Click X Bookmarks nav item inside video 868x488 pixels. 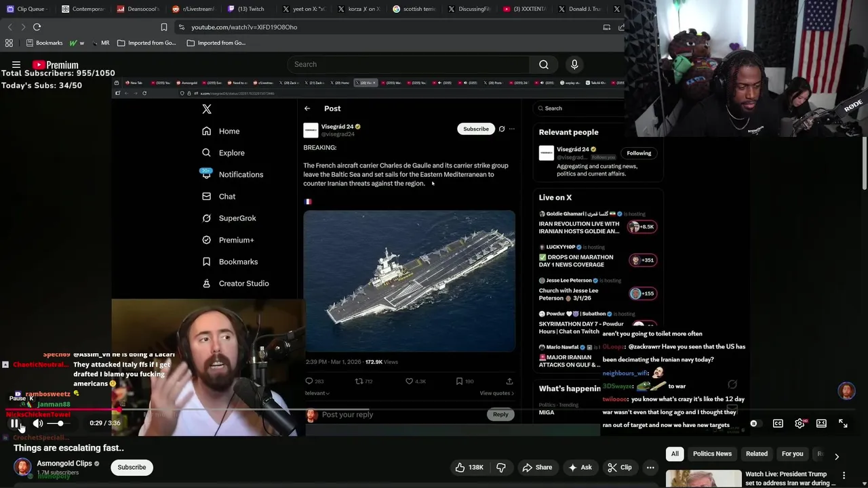[230, 262]
